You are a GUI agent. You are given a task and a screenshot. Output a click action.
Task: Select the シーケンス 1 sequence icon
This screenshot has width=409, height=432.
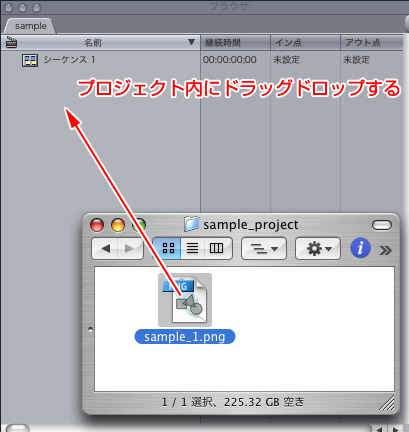30,60
